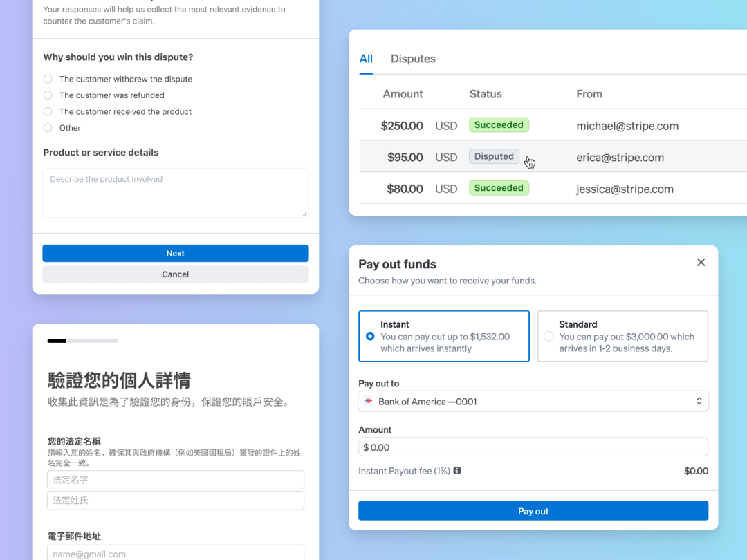Click the Status column header
747x560 pixels.
point(486,94)
